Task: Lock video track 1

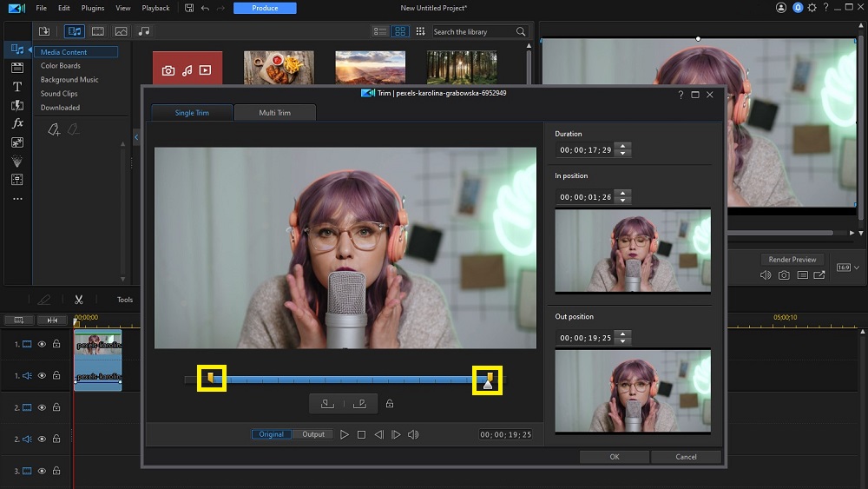Action: click(56, 344)
